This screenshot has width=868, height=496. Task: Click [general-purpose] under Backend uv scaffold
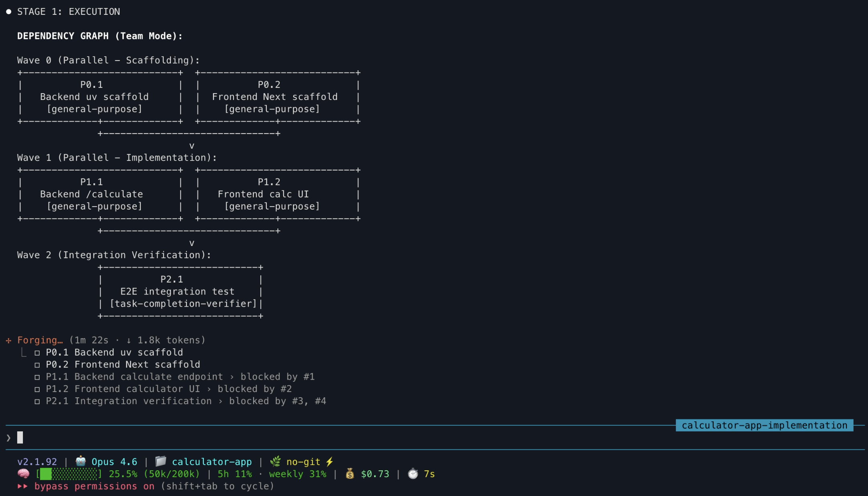coord(94,109)
